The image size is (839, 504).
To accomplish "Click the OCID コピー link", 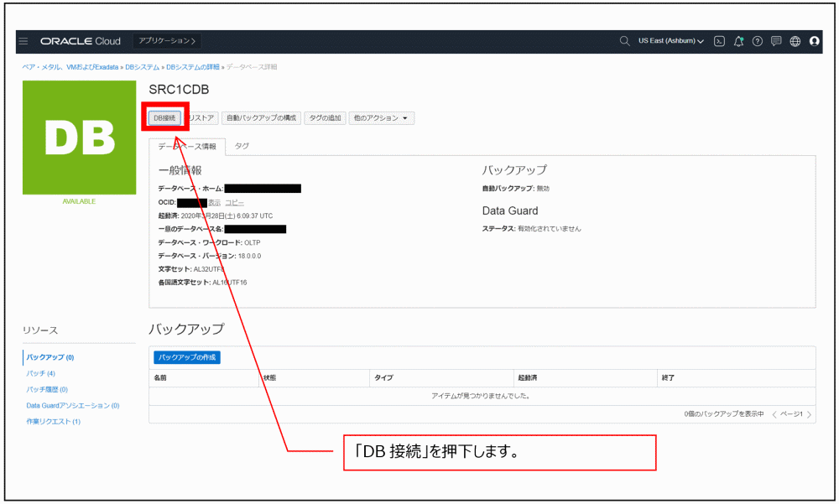I will 234,203.
